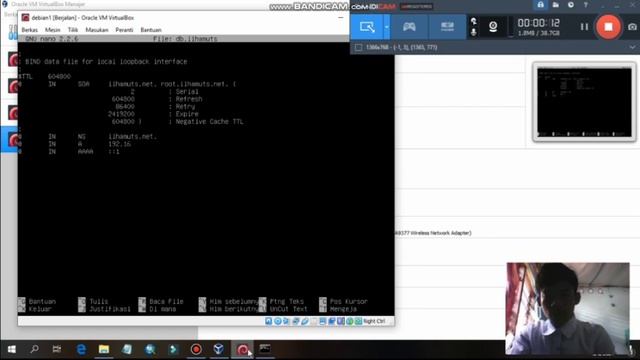640x360 pixels.
Task: Open the Masukan menu
Action: coord(97,30)
